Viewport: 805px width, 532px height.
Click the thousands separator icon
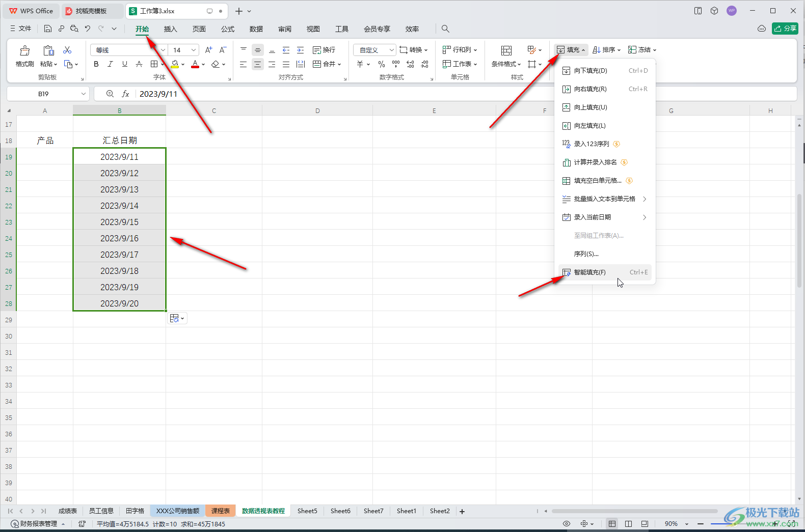tap(396, 64)
